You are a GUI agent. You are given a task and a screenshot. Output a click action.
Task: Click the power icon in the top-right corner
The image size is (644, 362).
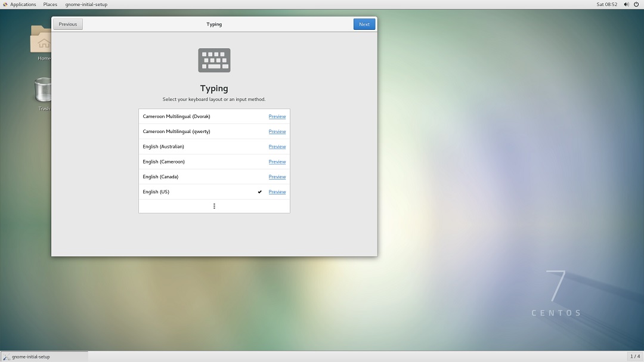coord(638,4)
